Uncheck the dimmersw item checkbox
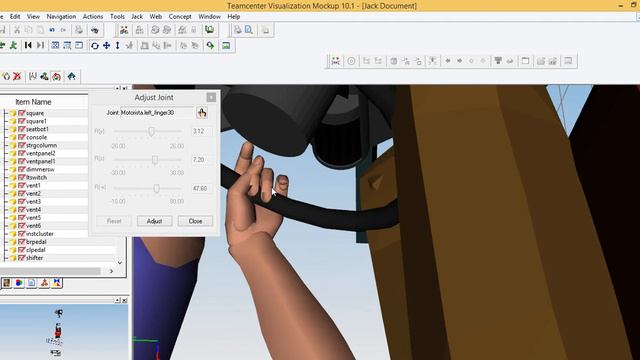The image size is (640, 360). point(22,169)
